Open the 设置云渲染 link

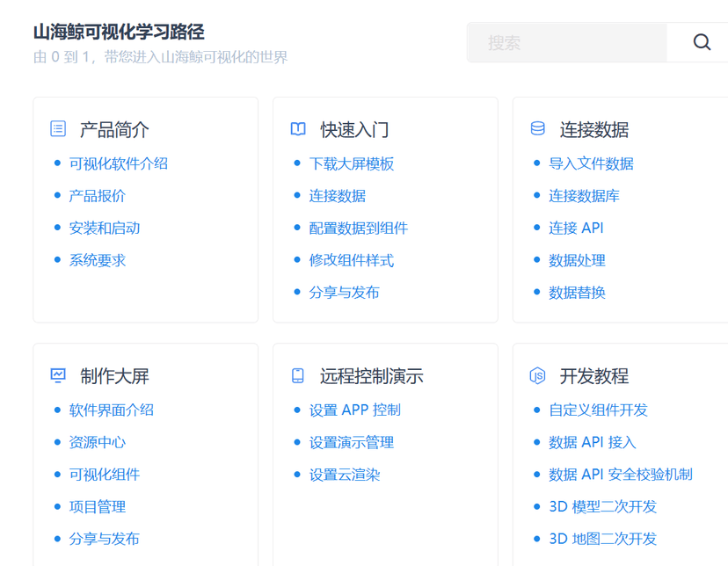pos(345,474)
